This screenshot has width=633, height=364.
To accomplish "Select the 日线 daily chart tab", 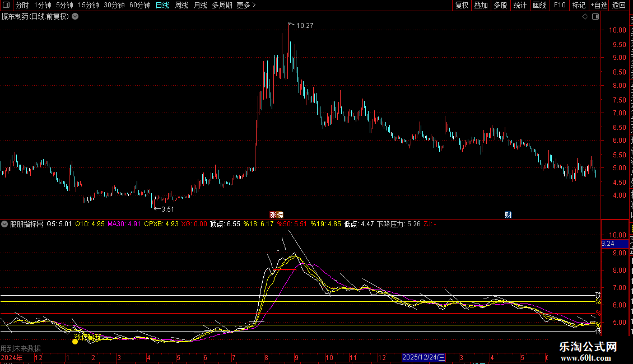I will (x=162, y=5).
